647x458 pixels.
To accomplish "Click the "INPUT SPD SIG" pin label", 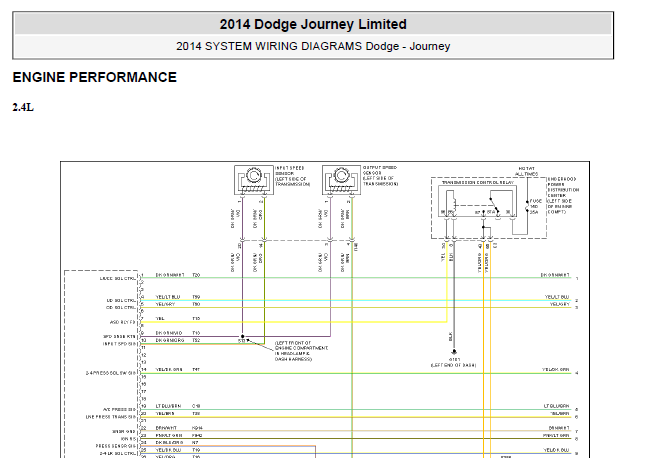I will (x=120, y=344).
